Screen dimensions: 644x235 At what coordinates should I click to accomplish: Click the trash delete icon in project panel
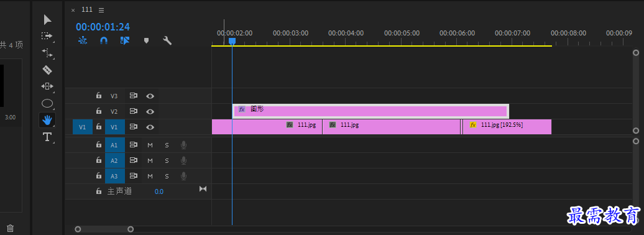pos(11,228)
